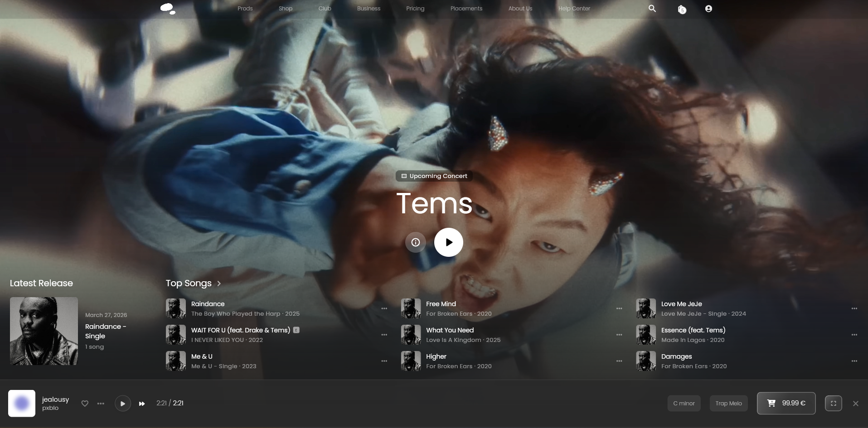Image resolution: width=868 pixels, height=428 pixels.
Task: Skip to the next track in the player
Action: coord(142,404)
